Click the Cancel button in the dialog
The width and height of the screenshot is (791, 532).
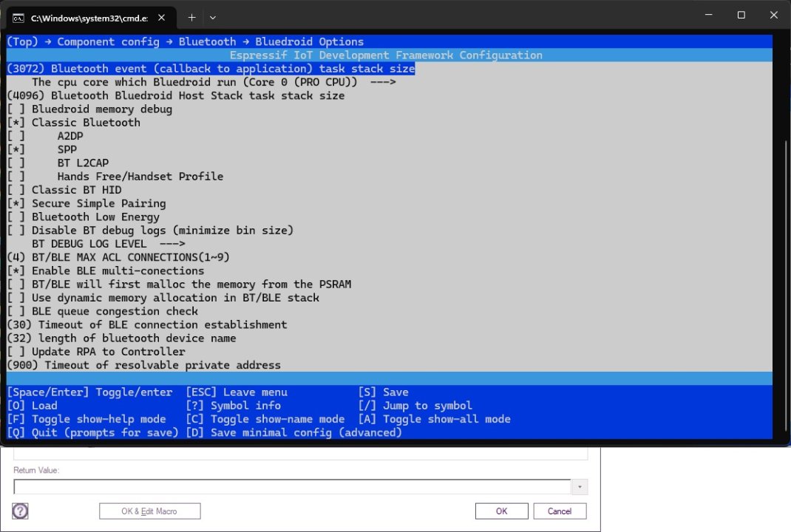[x=560, y=511]
